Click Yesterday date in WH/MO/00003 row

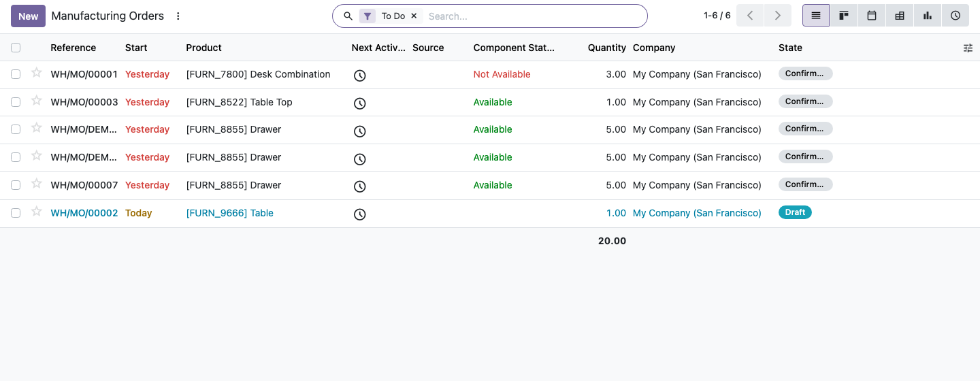[147, 102]
